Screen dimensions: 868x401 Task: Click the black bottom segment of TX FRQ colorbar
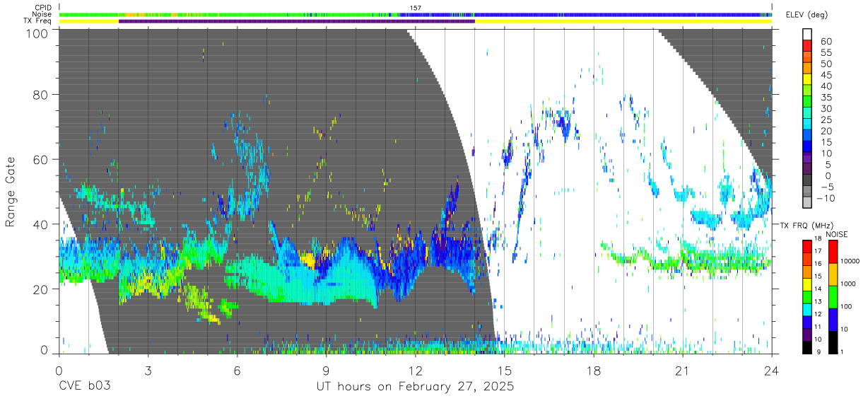point(807,347)
